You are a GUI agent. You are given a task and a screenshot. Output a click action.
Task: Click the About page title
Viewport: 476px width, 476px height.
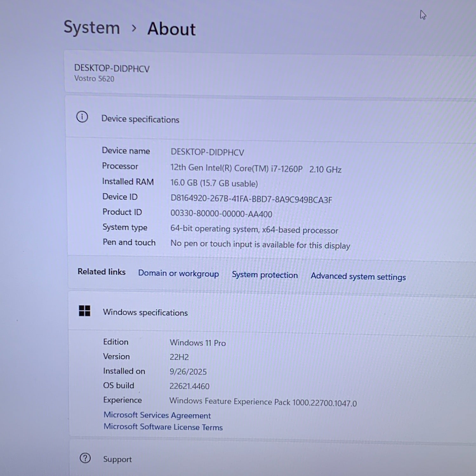coord(171,29)
